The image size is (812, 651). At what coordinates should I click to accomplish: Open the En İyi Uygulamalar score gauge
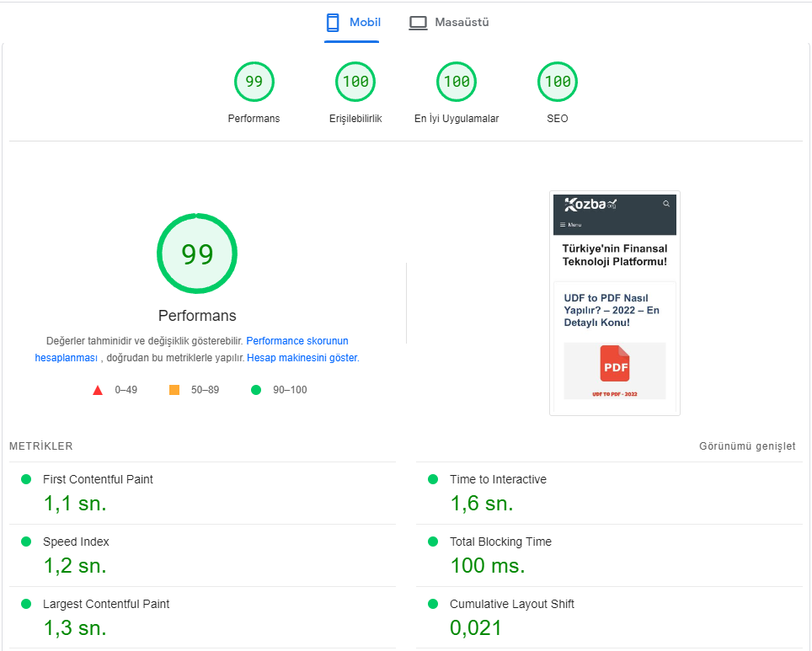(x=457, y=82)
